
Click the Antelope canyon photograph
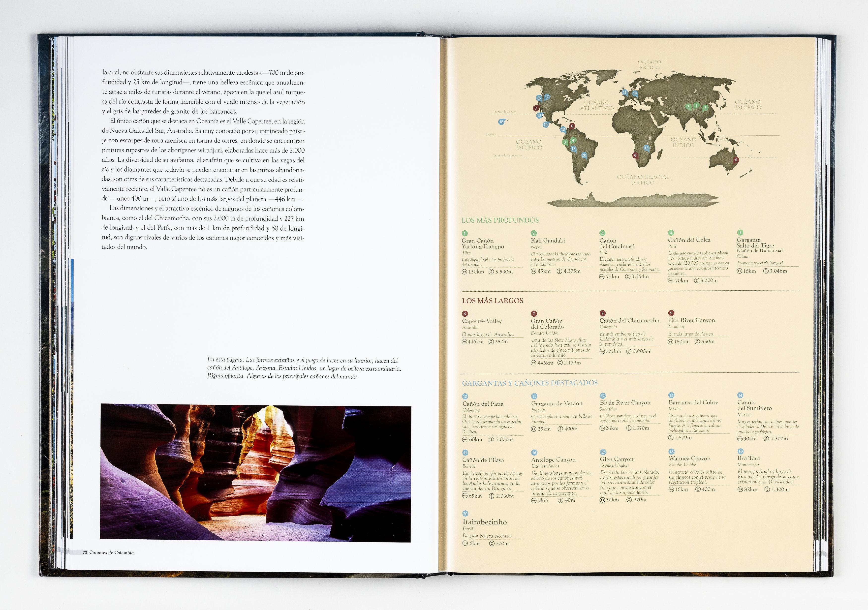coord(255,473)
